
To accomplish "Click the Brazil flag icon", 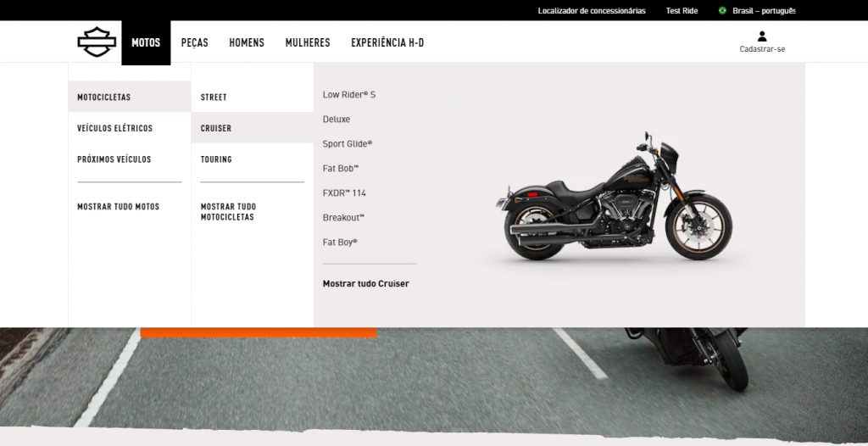I will point(722,10).
